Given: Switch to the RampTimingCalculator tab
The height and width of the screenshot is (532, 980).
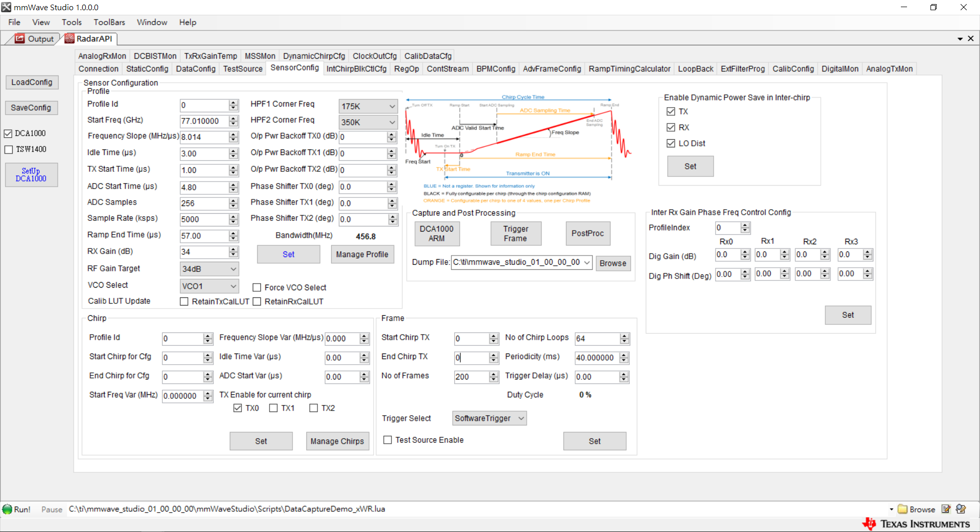Looking at the screenshot, I should click(x=629, y=68).
